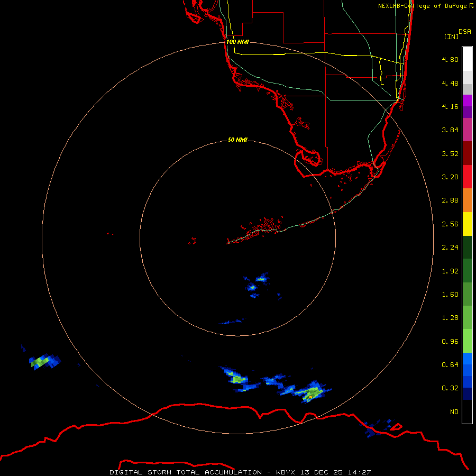The image size is (476, 476).
Task: Click the bright red legend swatch
Action: 467,177
